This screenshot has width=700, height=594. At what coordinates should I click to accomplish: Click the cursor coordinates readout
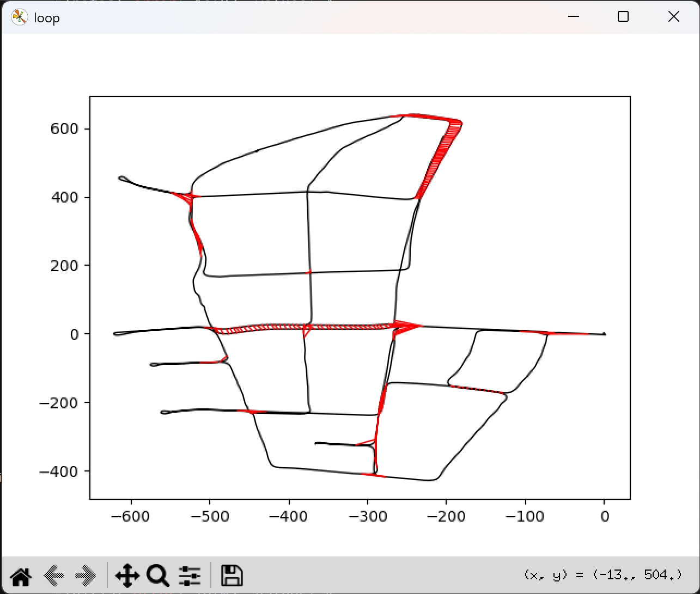pyautogui.click(x=602, y=574)
